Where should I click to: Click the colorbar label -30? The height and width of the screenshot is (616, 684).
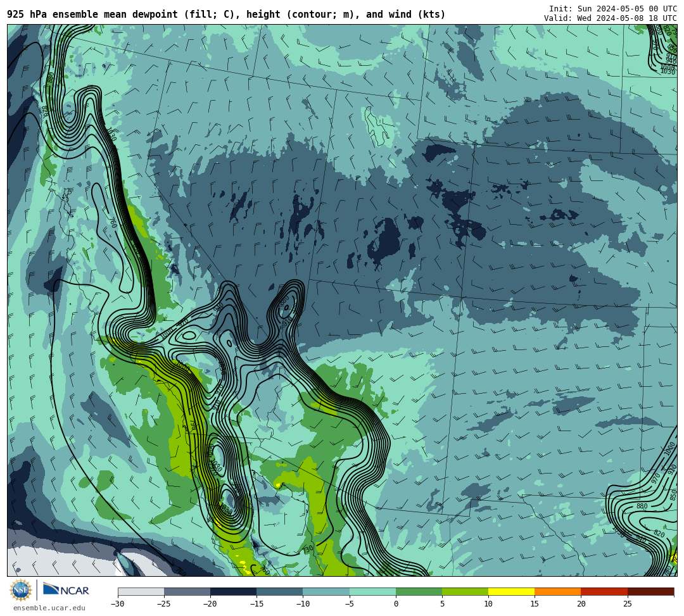[118, 604]
